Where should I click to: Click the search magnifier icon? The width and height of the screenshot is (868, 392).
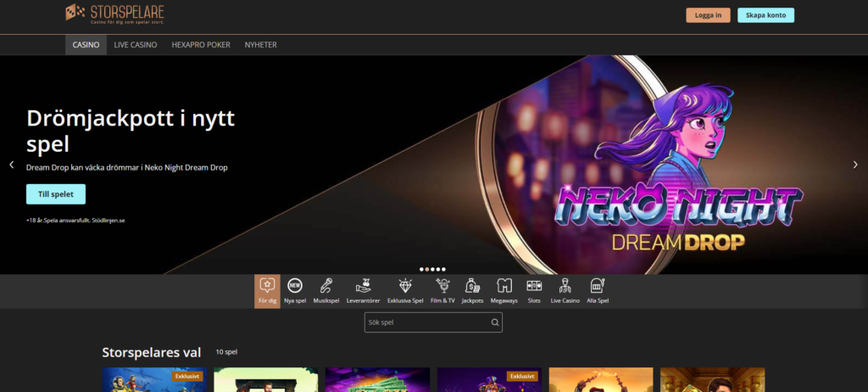[x=495, y=322]
